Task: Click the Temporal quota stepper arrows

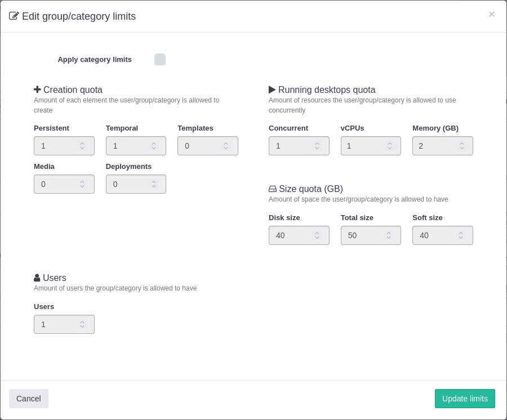Action: coord(154,146)
